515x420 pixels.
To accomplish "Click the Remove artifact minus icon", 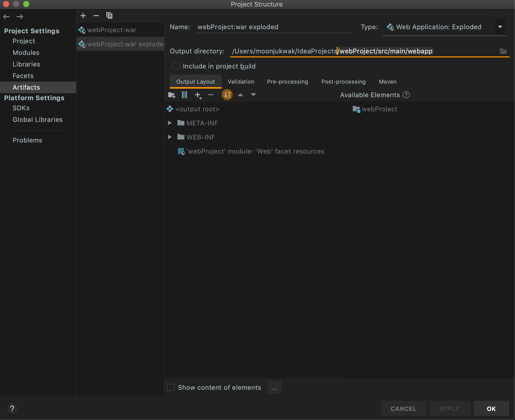I will [96, 16].
